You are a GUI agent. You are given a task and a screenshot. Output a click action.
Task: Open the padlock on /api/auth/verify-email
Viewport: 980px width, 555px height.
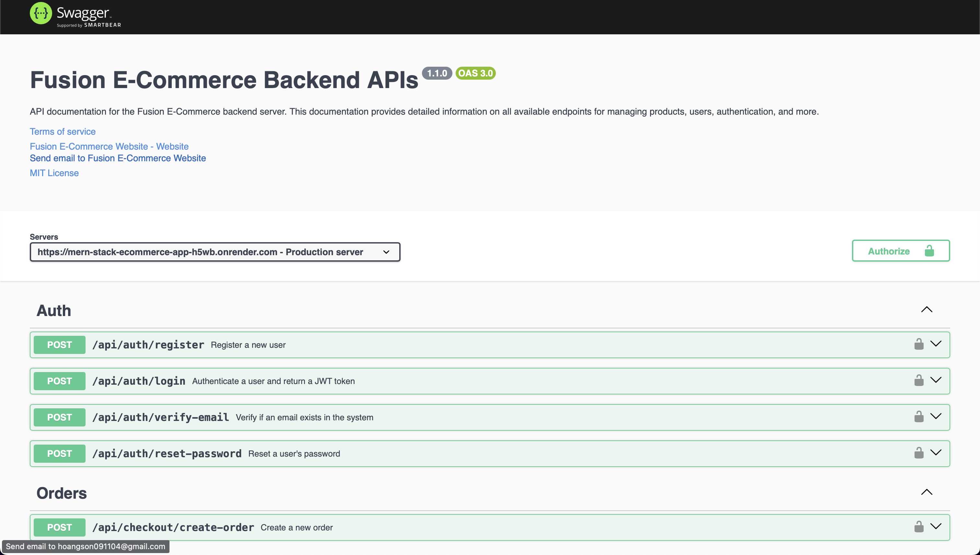tap(919, 417)
